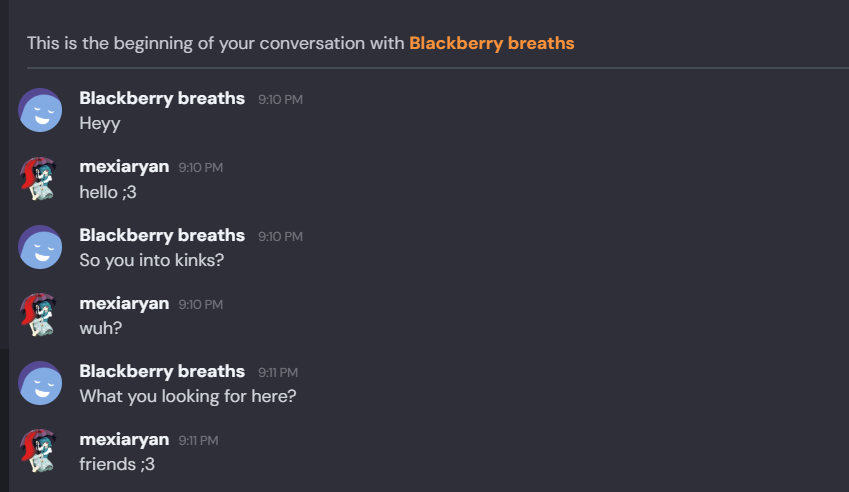This screenshot has height=492, width=849.
Task: Click mexiaryan avatar beside "friends ;3" message
Action: tap(40, 451)
